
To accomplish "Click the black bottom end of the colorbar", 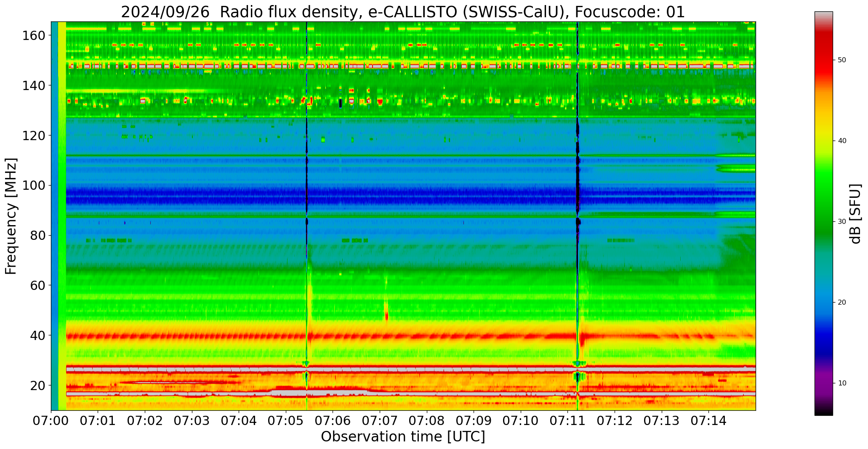I will point(823,412).
